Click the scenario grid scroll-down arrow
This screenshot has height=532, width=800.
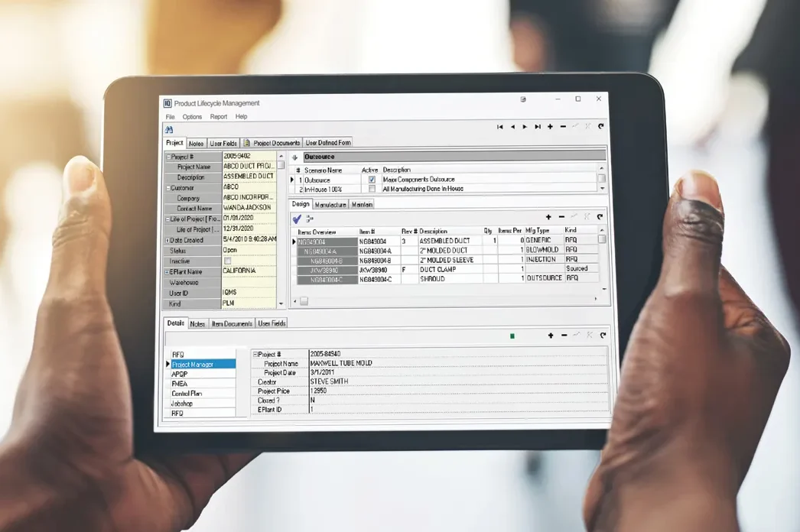(602, 188)
